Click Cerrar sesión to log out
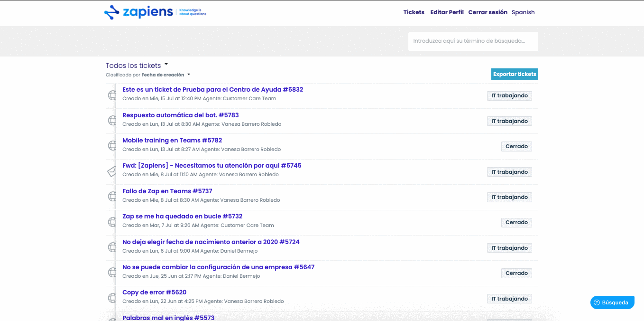 point(488,12)
